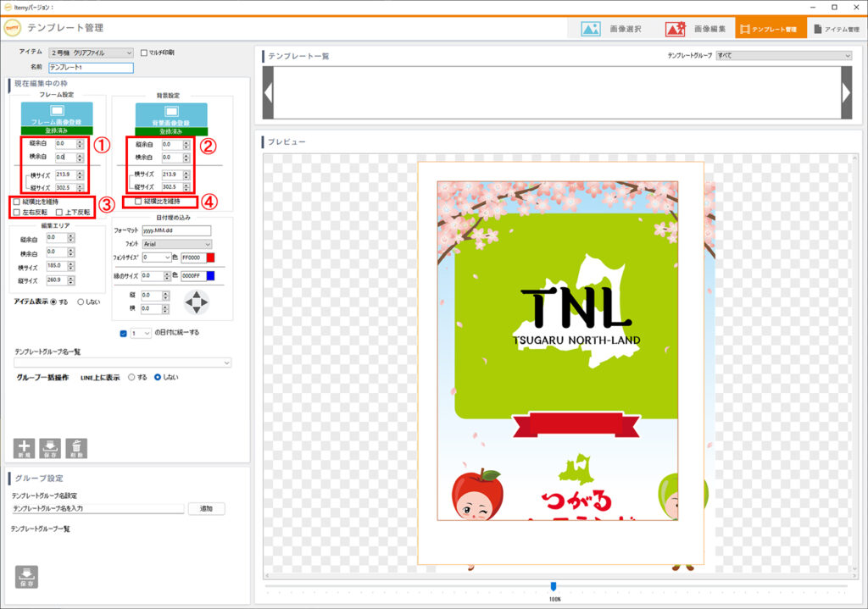
Task: Open the フォント Arial dropdown
Action: pyautogui.click(x=176, y=244)
